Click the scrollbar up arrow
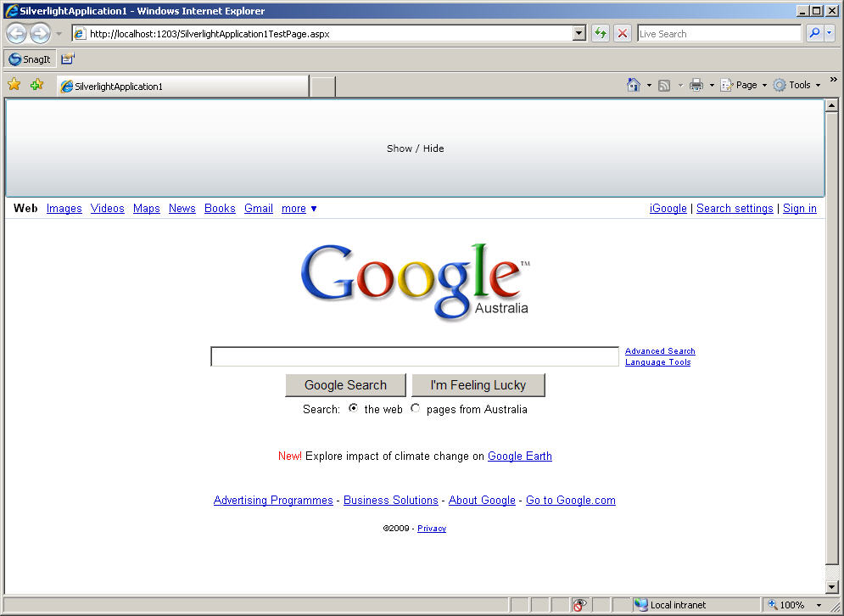Screen dimensions: 844x616 click(831, 105)
